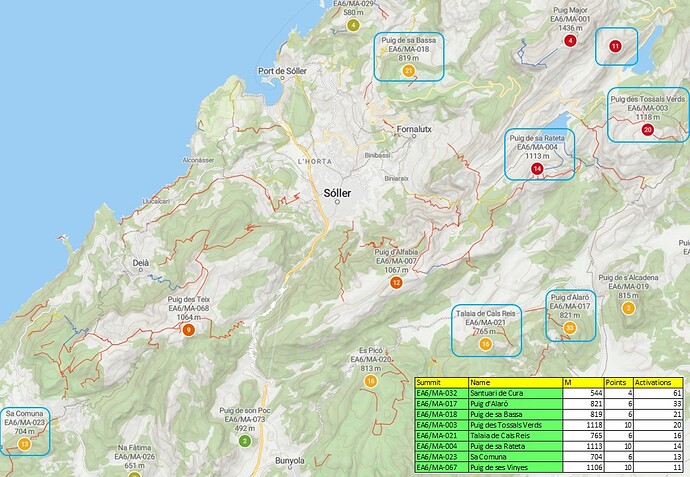Select the EA6/MA-032 cell in the table
Image resolution: width=690 pixels, height=477 pixels.
coord(442,393)
